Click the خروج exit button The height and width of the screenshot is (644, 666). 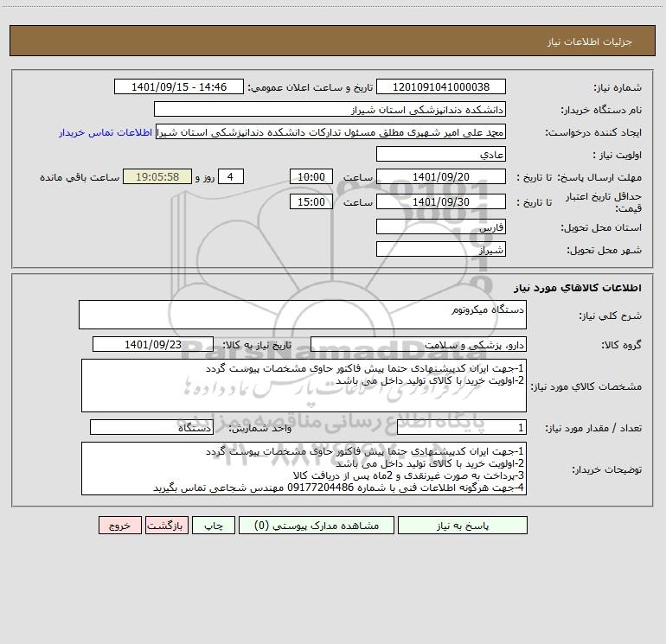(x=119, y=525)
